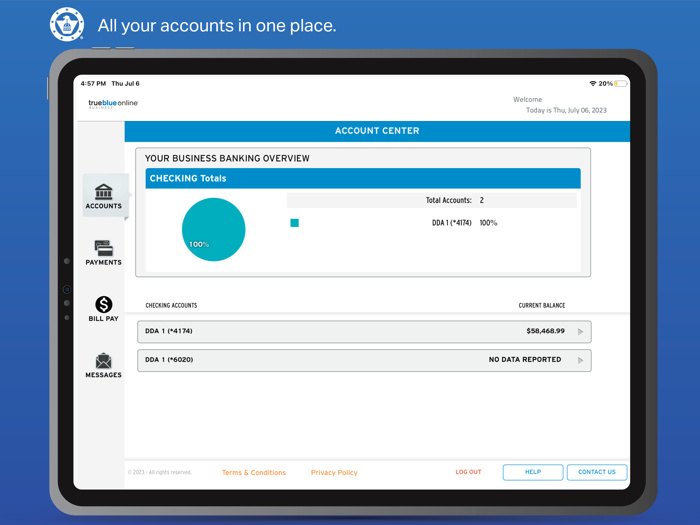Open the Accounts section bank icon
This screenshot has width=700, height=525.
tap(104, 192)
